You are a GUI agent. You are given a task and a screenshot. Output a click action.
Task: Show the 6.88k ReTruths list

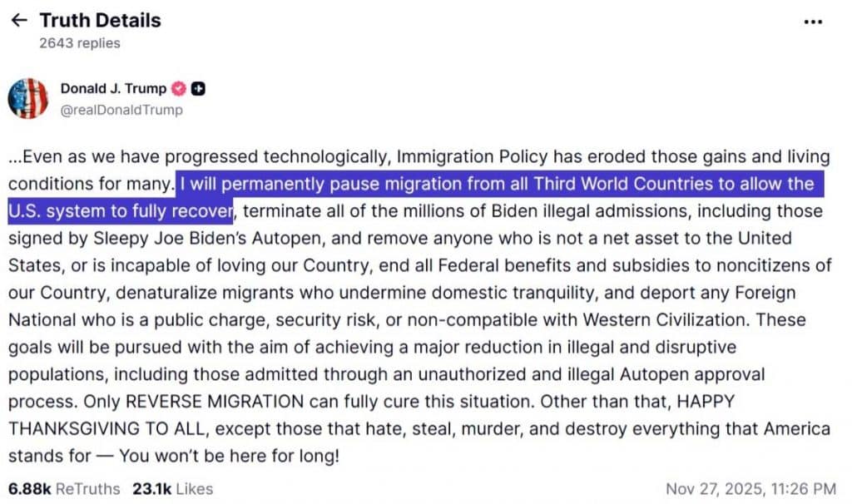tap(63, 489)
